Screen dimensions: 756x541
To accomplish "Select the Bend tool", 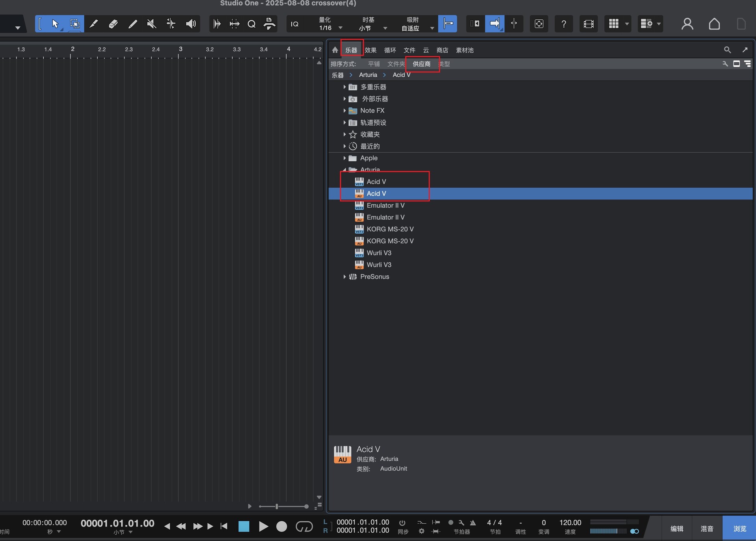I will coord(171,24).
